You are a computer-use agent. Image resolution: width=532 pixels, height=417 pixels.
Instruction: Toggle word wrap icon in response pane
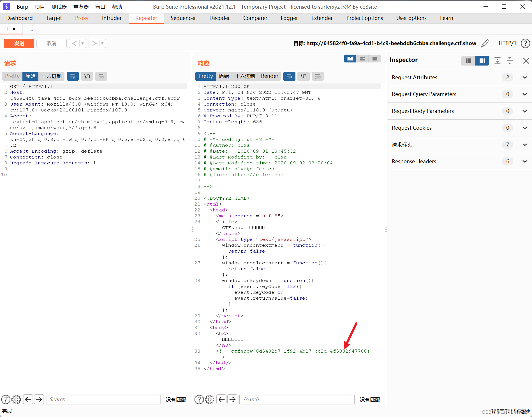point(289,76)
